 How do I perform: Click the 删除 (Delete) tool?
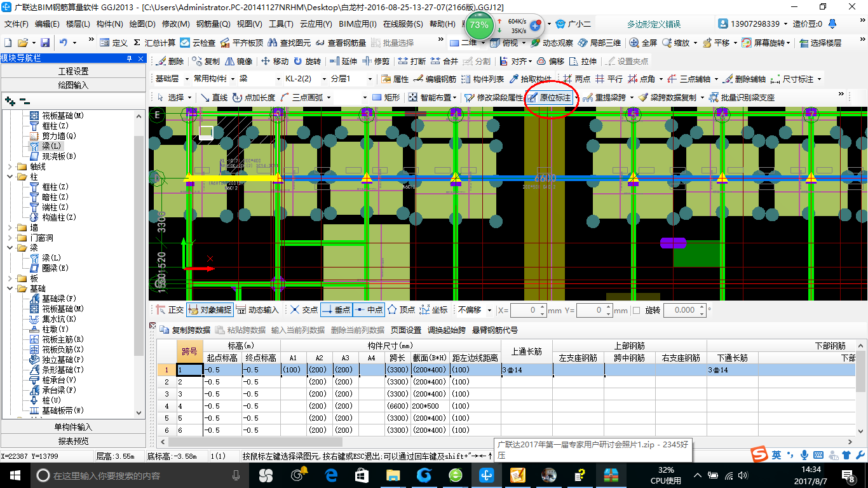170,62
